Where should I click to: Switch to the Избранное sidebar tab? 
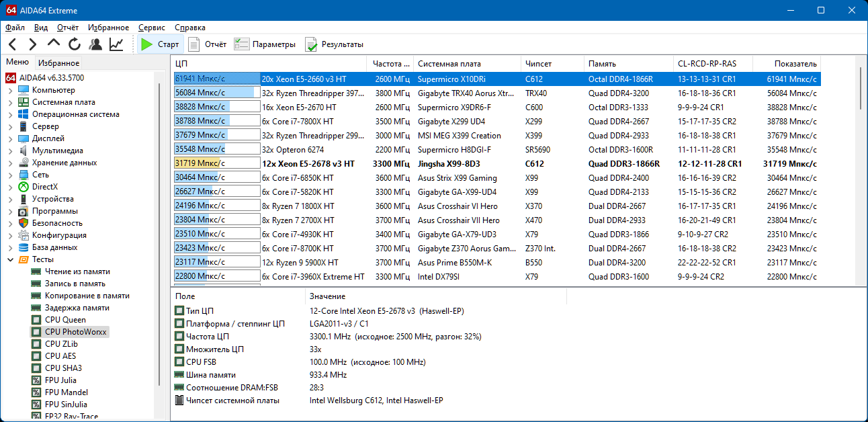(x=58, y=63)
